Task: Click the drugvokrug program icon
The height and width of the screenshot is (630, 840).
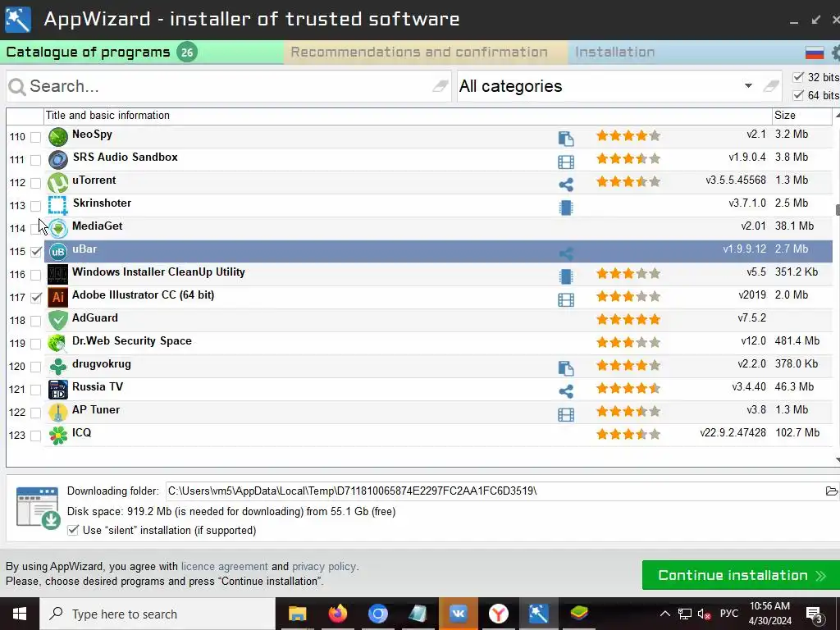Action: tap(58, 367)
